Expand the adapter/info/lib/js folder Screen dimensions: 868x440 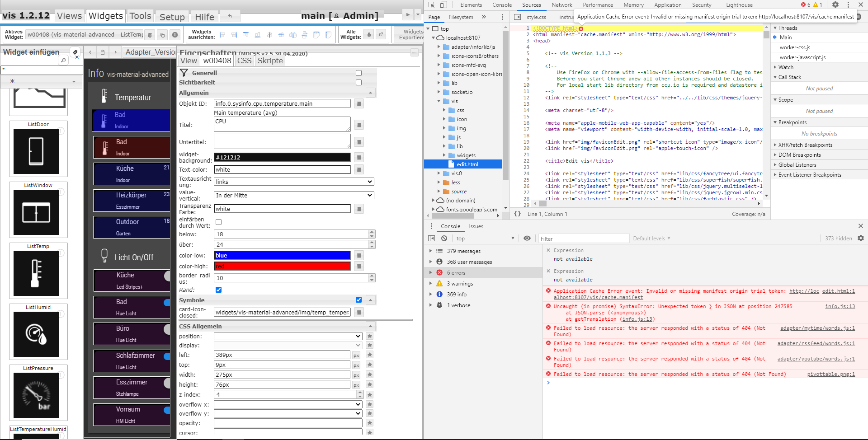click(439, 47)
